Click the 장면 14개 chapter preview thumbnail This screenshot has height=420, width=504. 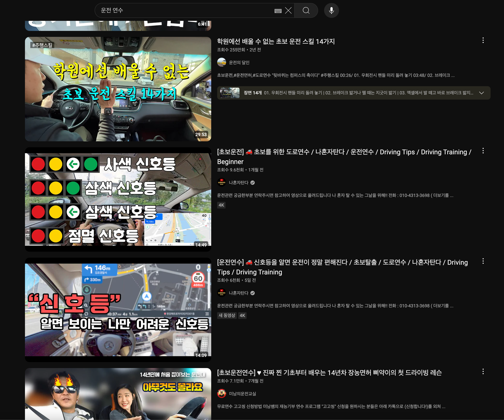point(230,93)
